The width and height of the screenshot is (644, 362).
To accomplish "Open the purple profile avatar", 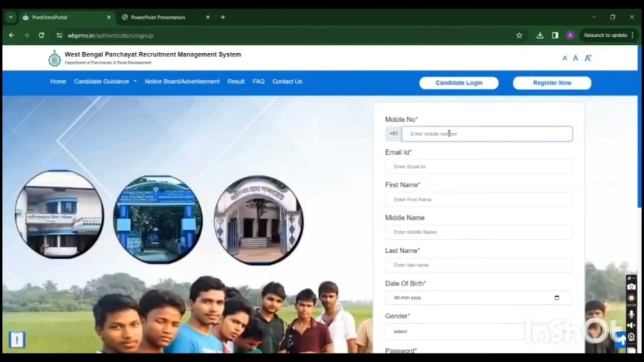I will tap(570, 35).
